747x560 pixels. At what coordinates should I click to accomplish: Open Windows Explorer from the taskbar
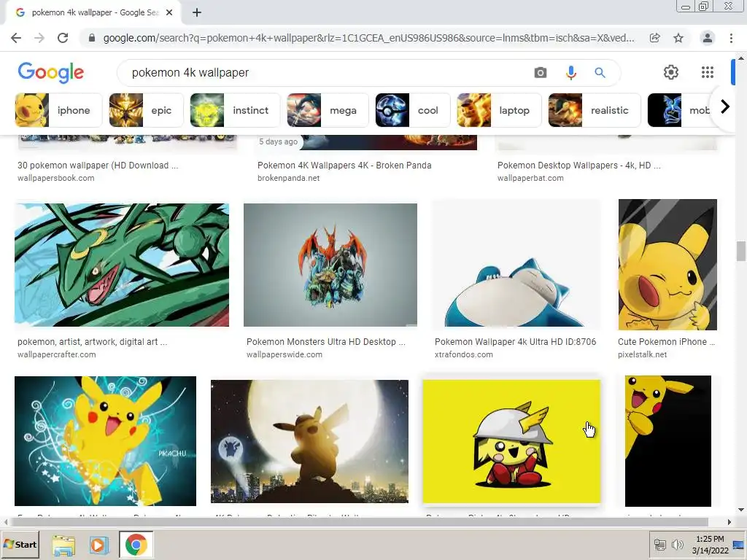tap(63, 545)
